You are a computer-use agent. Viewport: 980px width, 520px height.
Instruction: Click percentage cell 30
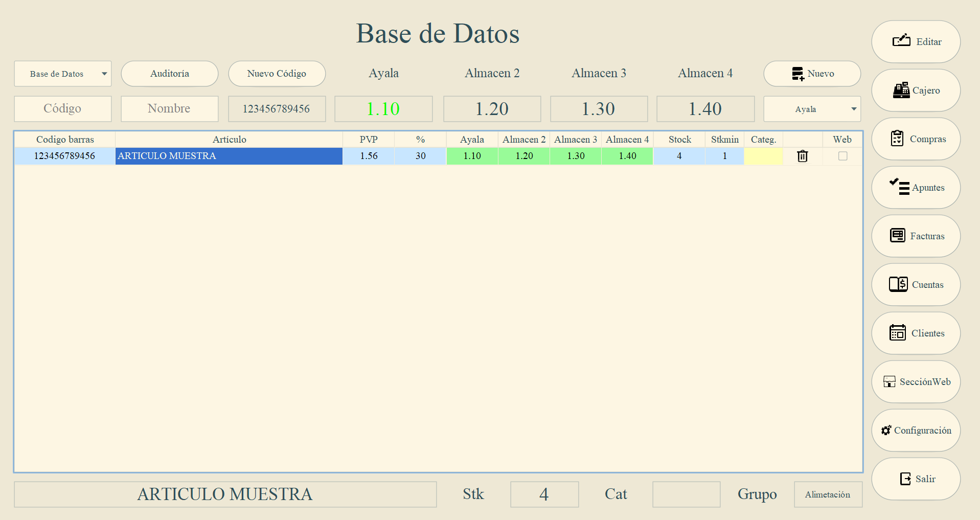[420, 156]
